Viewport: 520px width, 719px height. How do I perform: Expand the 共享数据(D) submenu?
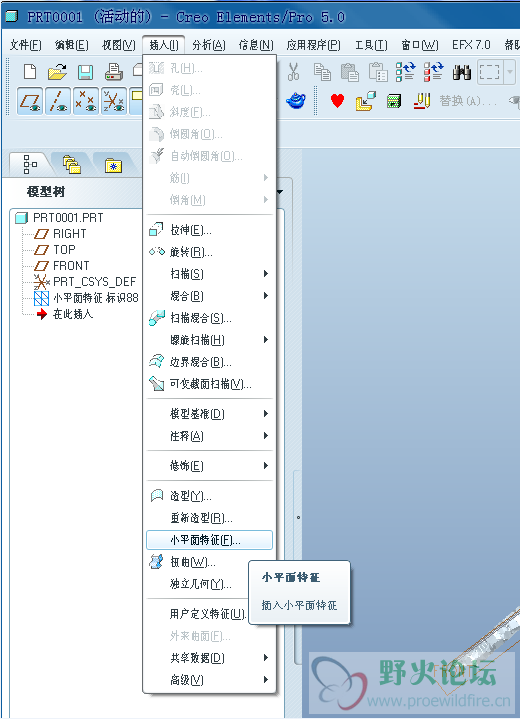[x=210, y=658]
